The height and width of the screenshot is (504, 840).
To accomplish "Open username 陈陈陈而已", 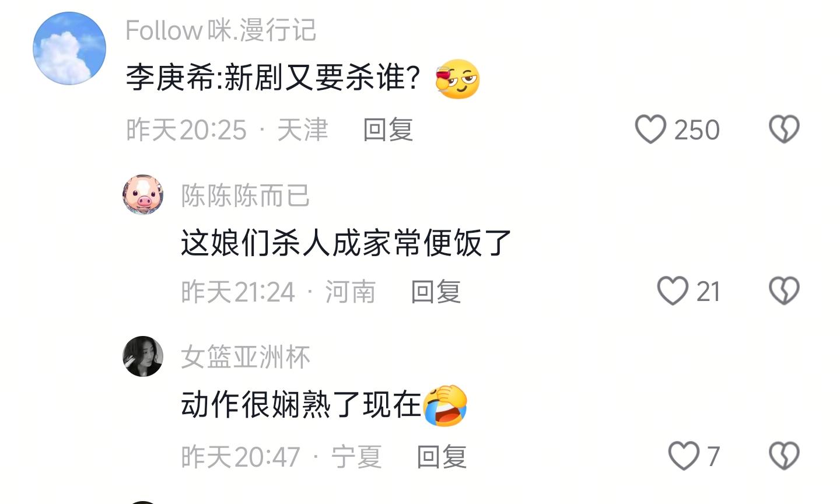I will coord(245,195).
